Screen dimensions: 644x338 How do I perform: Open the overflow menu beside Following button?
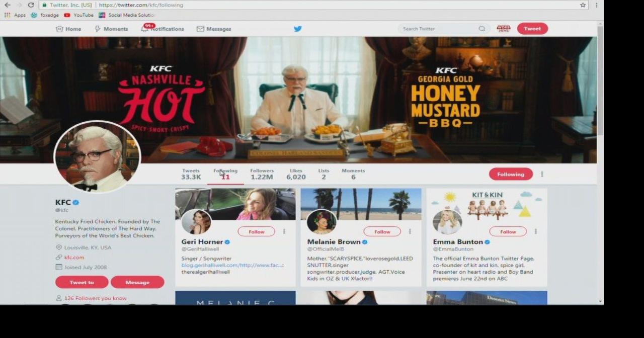tap(542, 174)
